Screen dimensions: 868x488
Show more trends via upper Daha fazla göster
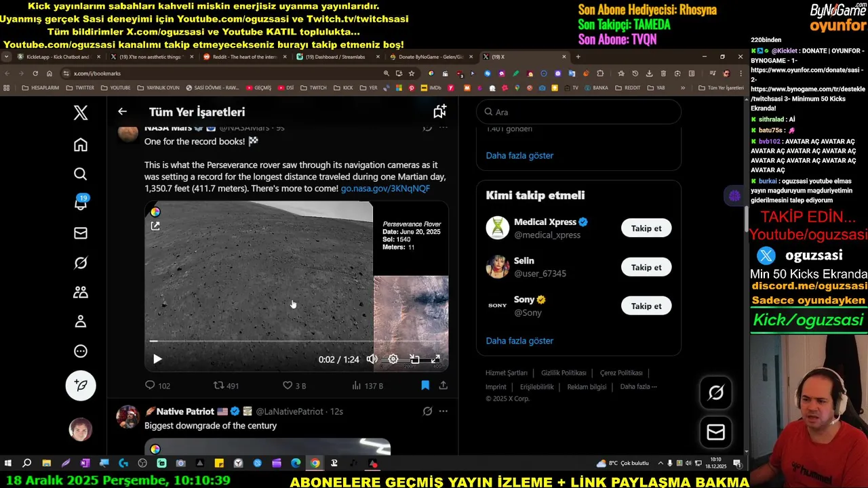(x=519, y=155)
